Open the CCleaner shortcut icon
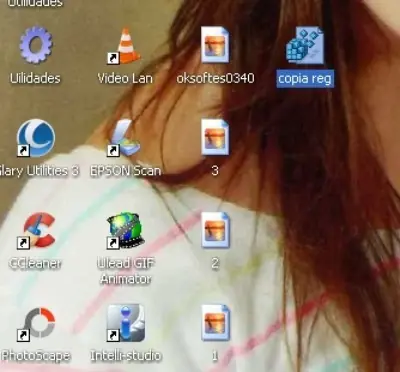 click(x=36, y=230)
